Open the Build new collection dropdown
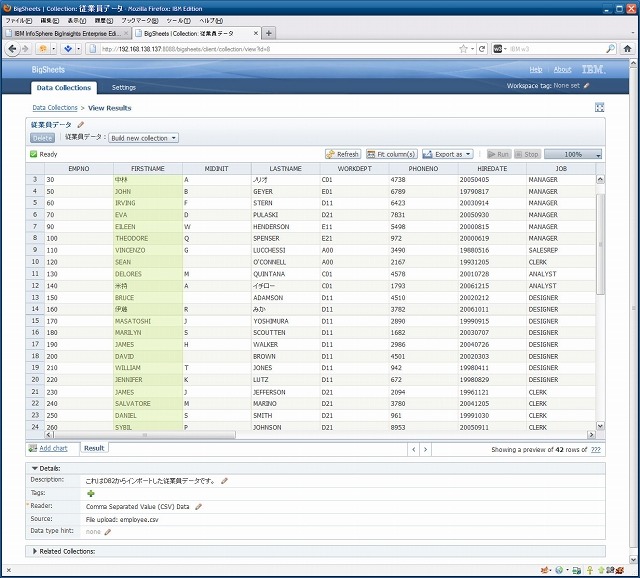This screenshot has height=578, width=640. 143,138
